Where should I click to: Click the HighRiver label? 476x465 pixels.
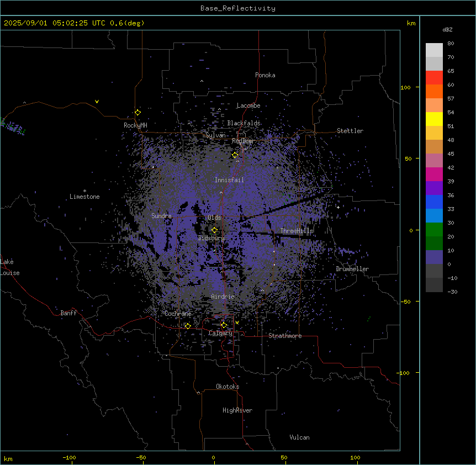[237, 410]
